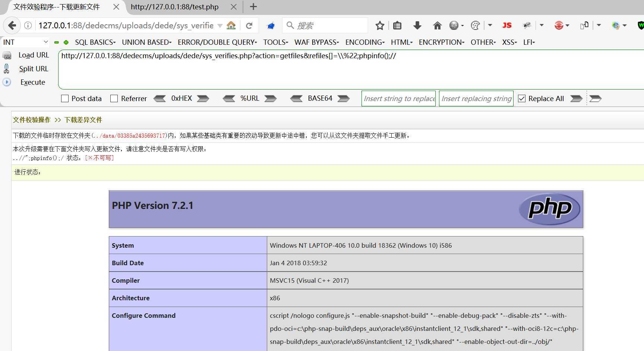
Task: Click the right arrow after BASE64
Action: [343, 98]
